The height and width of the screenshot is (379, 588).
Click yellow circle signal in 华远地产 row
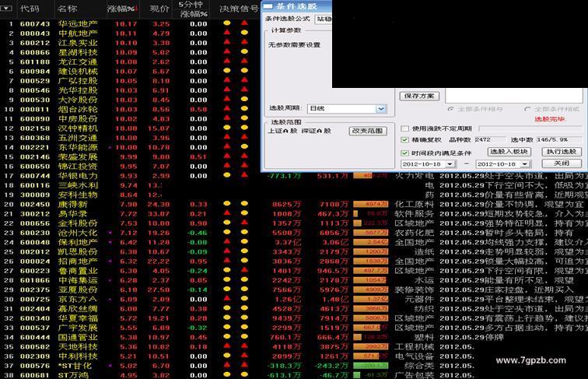tap(227, 23)
